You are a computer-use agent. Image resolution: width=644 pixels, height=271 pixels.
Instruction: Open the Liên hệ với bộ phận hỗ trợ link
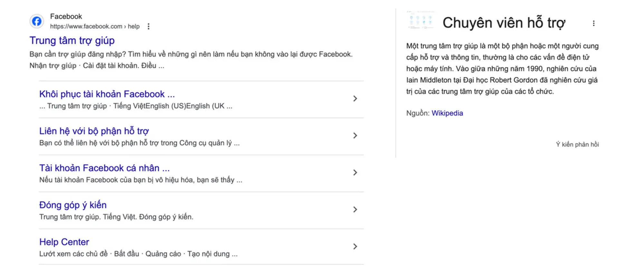tap(94, 131)
